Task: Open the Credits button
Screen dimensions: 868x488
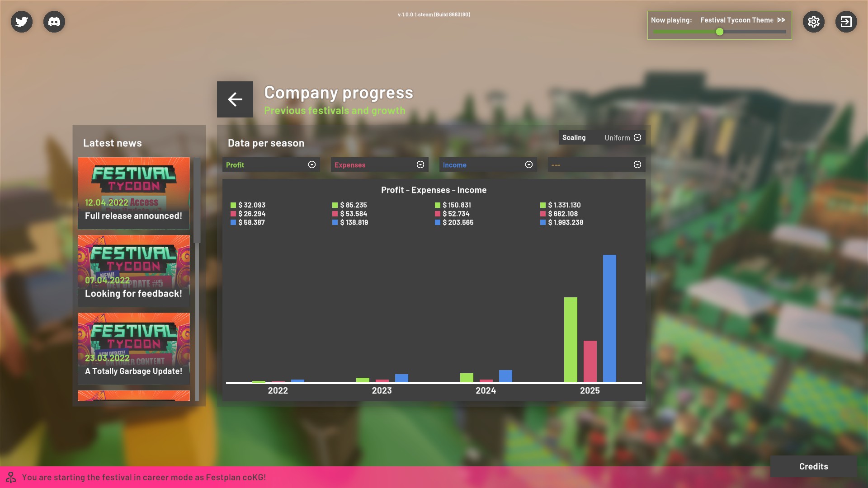Action: [x=813, y=466]
